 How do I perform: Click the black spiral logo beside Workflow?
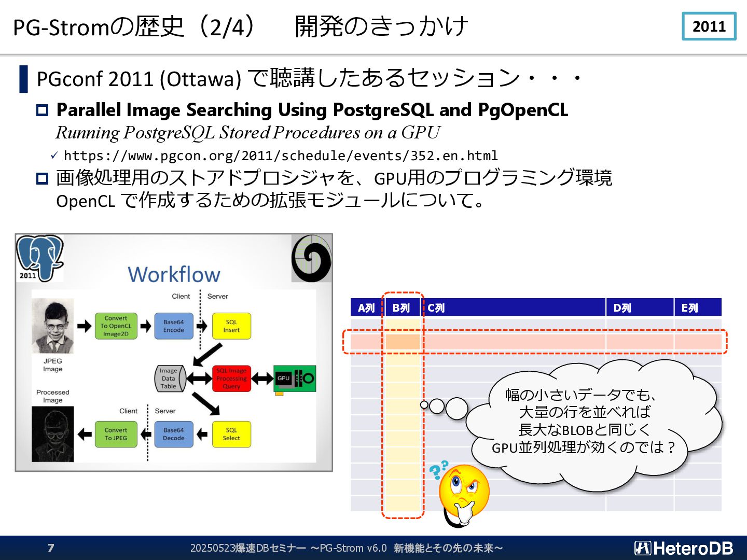click(x=311, y=258)
